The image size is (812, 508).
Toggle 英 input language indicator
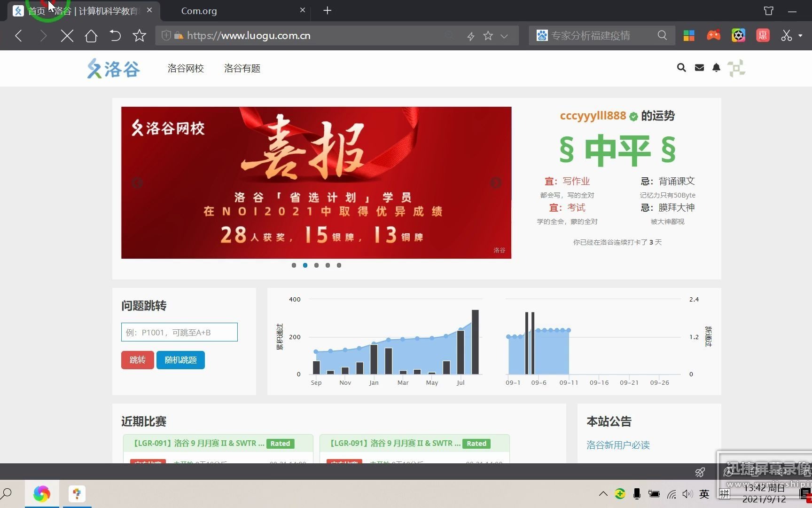(704, 494)
